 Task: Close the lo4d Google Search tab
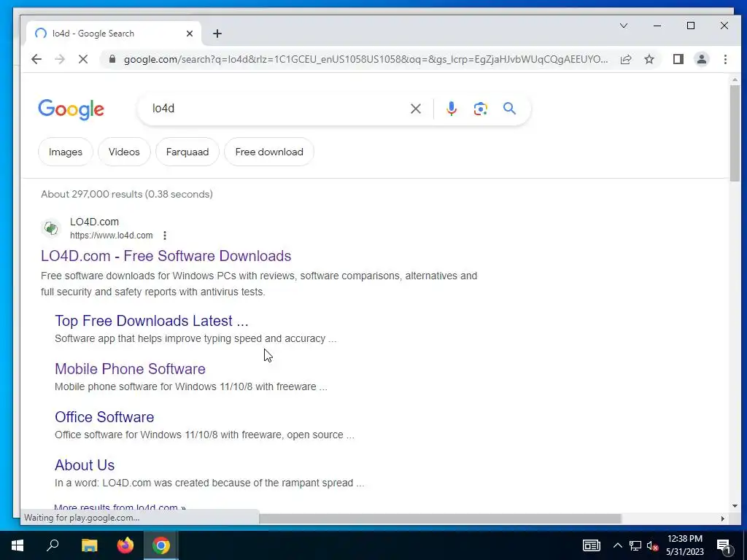[190, 34]
